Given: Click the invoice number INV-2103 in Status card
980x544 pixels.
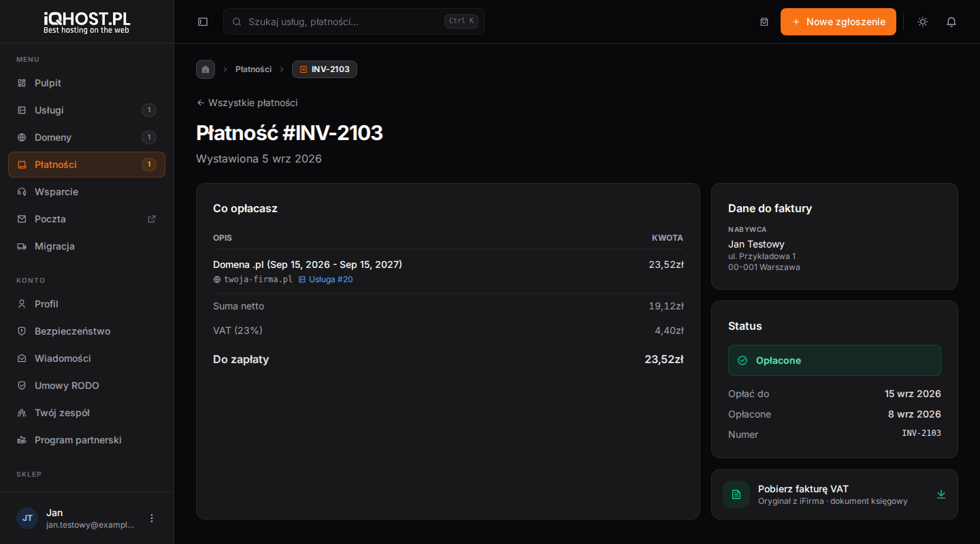Looking at the screenshot, I should click(921, 433).
